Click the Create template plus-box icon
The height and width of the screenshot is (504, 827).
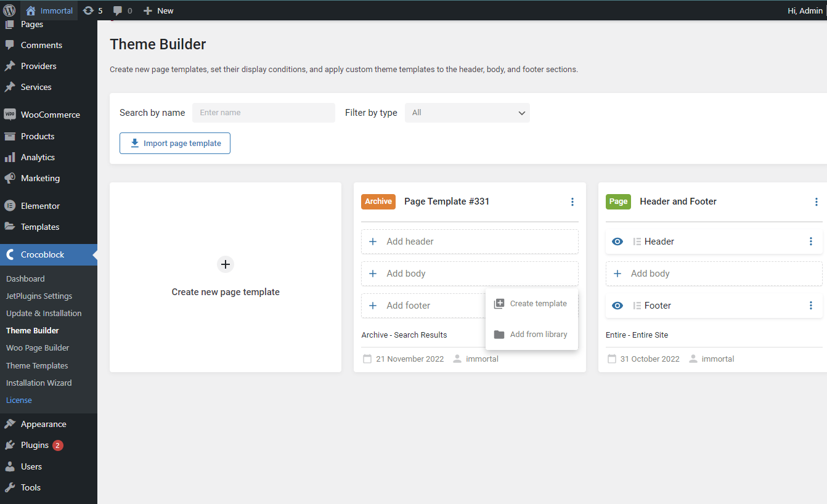pyautogui.click(x=499, y=304)
